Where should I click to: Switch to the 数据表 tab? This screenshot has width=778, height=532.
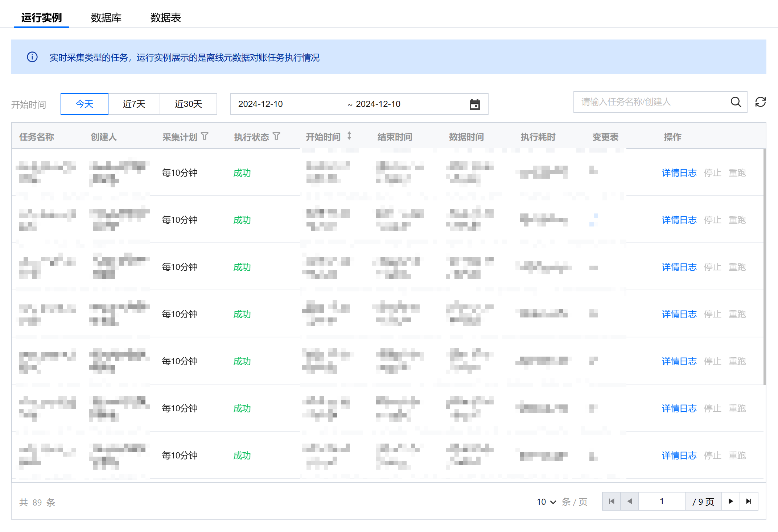[165, 17]
